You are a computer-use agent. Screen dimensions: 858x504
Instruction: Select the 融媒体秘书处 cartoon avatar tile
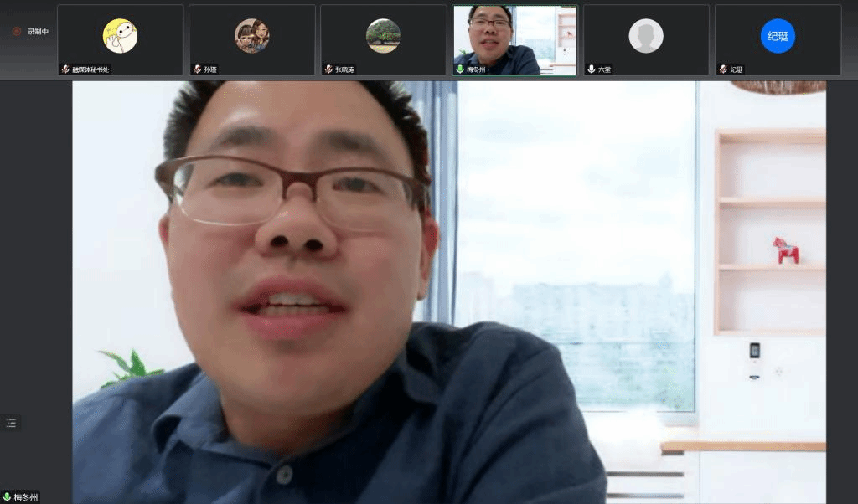[120, 36]
